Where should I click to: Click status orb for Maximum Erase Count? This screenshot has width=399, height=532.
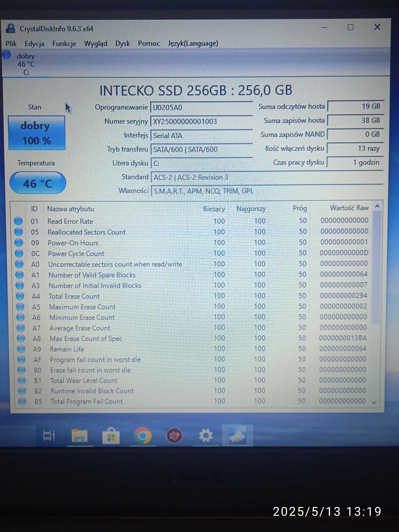click(x=20, y=307)
